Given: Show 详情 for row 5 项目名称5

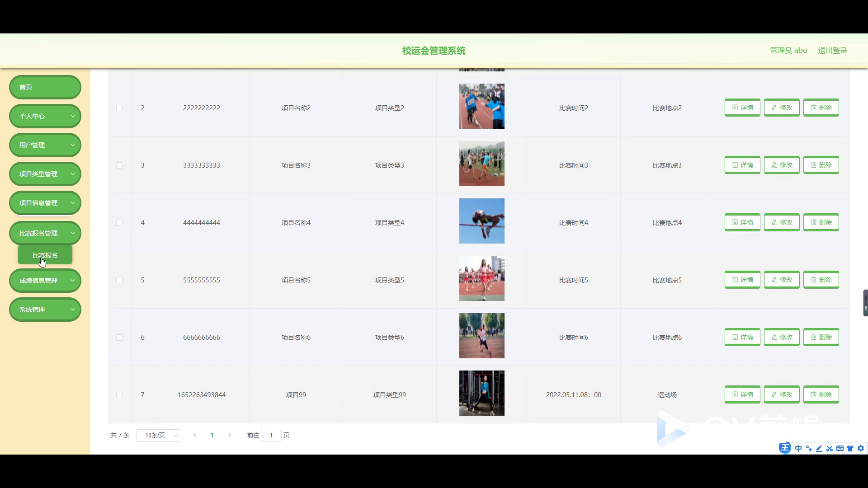Looking at the screenshot, I should [x=742, y=280].
